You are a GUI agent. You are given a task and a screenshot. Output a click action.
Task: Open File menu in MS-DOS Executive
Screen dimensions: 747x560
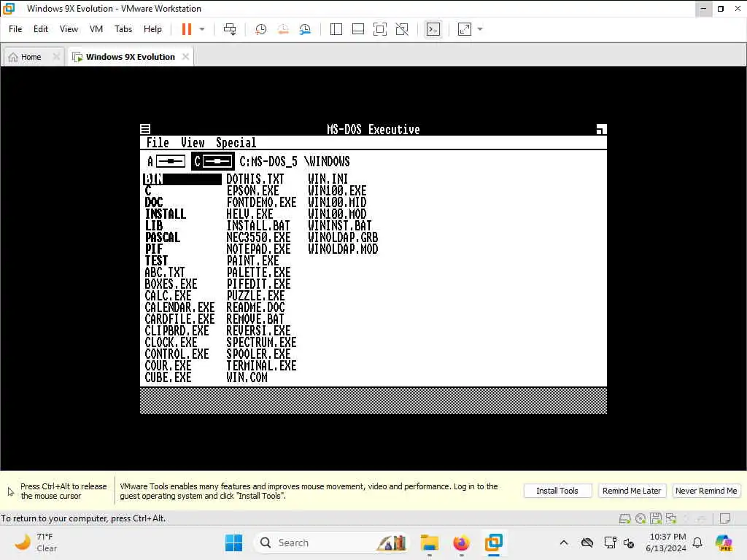pos(158,143)
